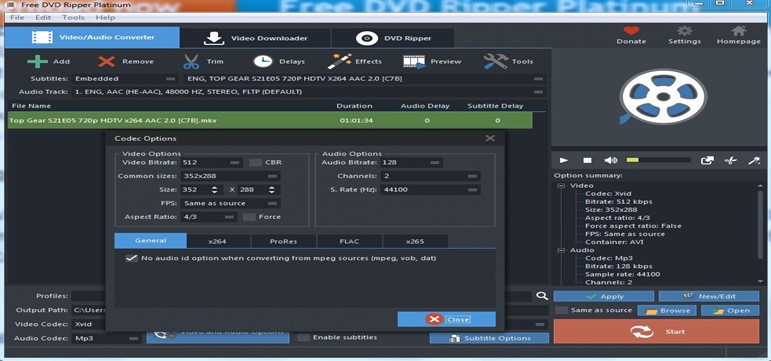Screen dimensions: 771x361
Task: Click the width size stepper arrows
Action: (214, 190)
